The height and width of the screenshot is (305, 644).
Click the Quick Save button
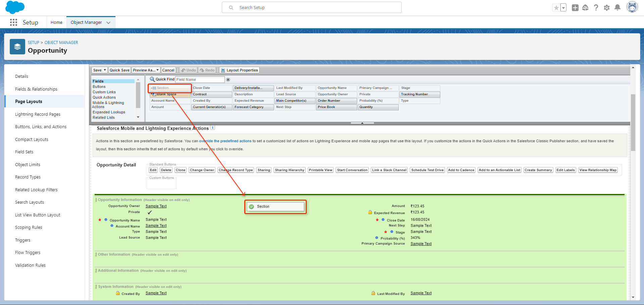tap(119, 70)
